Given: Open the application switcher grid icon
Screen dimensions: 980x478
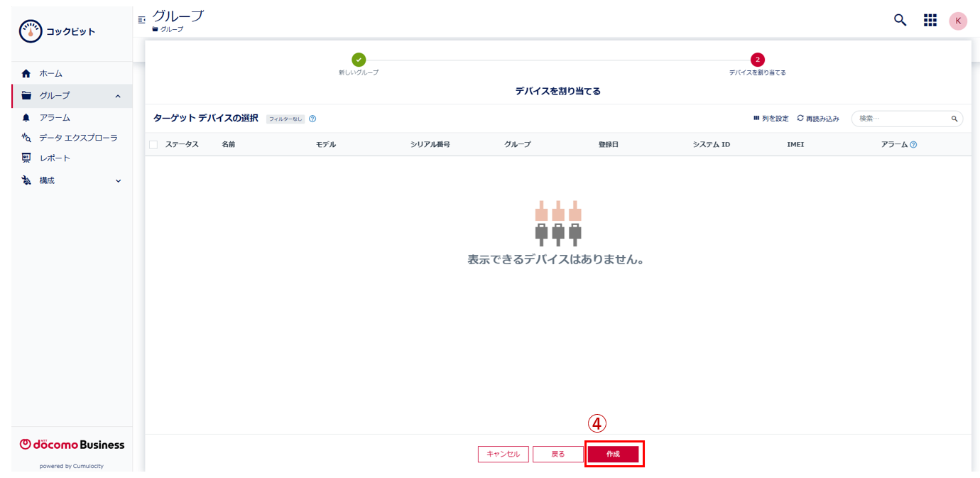Looking at the screenshot, I should pyautogui.click(x=930, y=21).
